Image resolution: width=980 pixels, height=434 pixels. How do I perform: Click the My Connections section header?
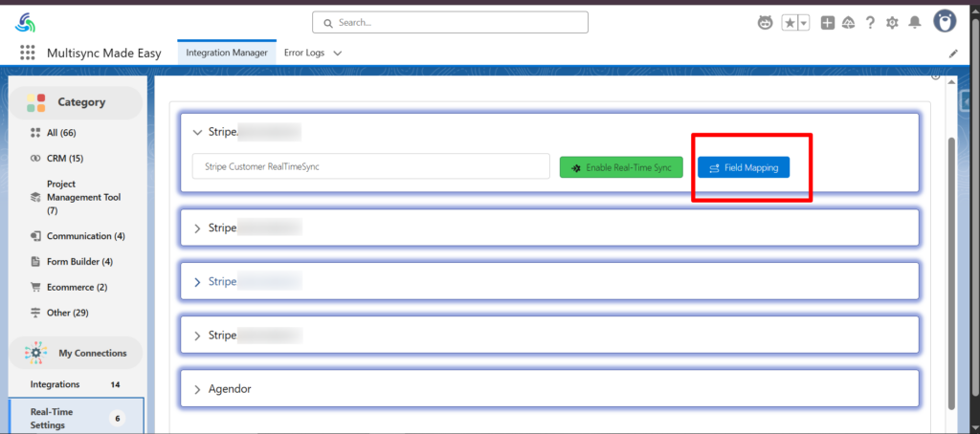click(76, 354)
